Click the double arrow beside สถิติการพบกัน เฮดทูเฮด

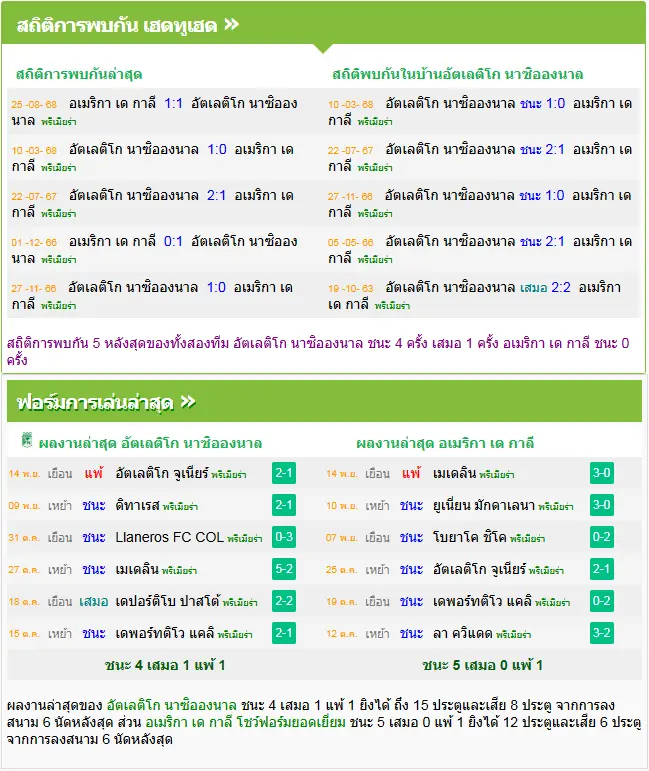pos(232,24)
